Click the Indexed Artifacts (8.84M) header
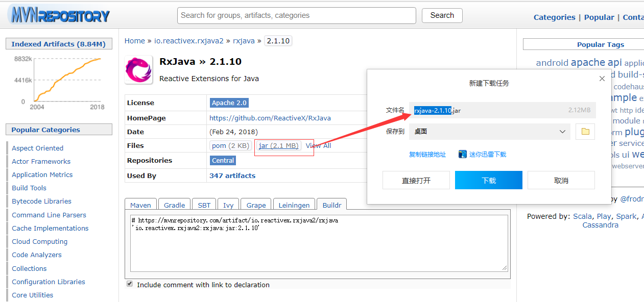The image size is (644, 302). click(59, 44)
